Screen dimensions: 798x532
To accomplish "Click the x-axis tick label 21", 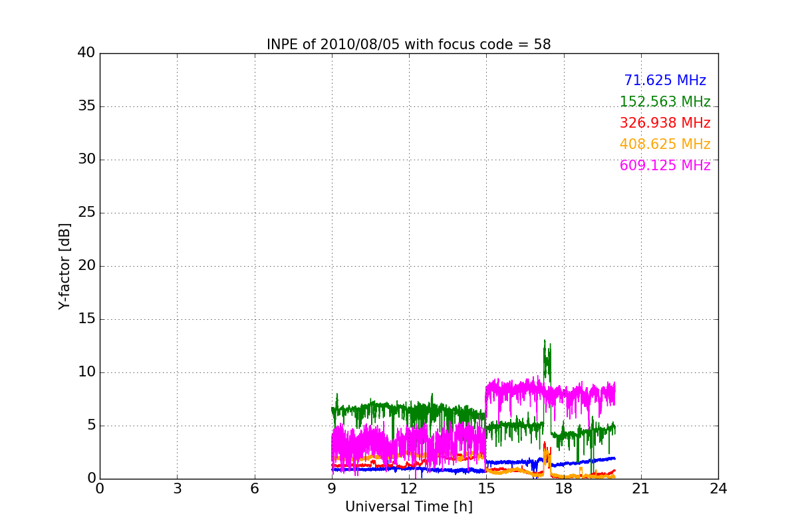I will pyautogui.click(x=641, y=489).
